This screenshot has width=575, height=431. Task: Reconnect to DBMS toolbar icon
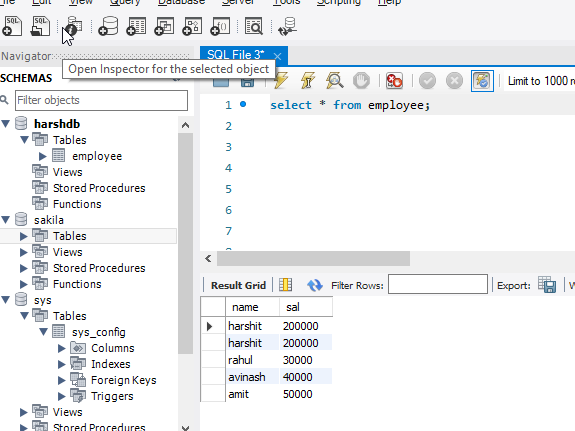(288, 26)
